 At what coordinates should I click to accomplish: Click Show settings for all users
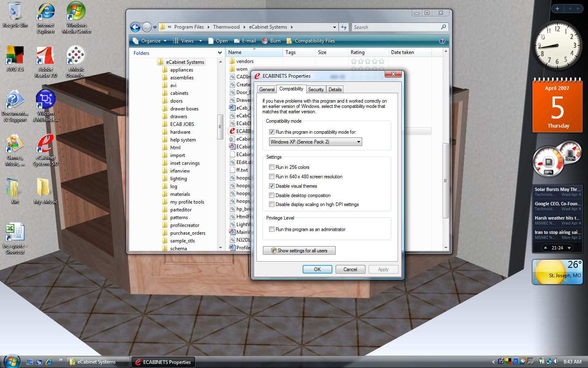[299, 251]
